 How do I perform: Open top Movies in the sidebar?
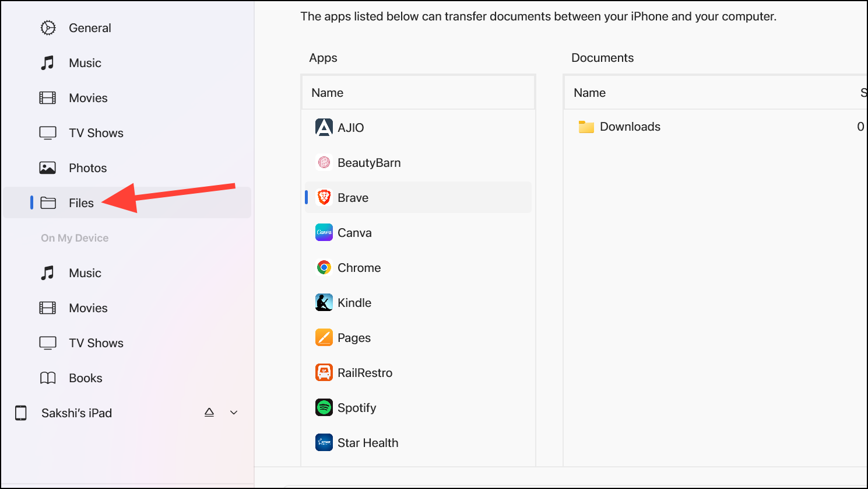tap(88, 98)
